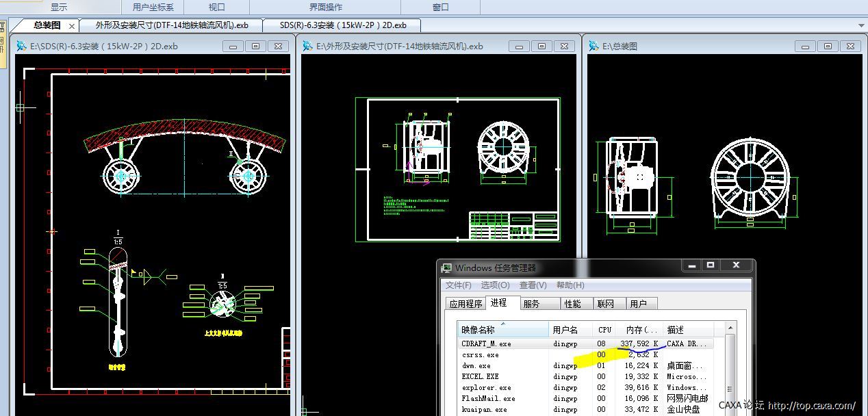
Task: Open the 文件(F) menu in Task Manager
Action: (x=458, y=285)
